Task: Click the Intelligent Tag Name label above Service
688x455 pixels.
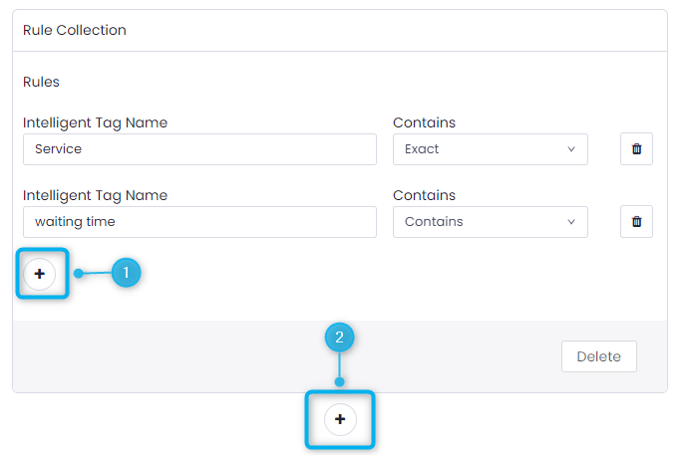Action: [95, 123]
